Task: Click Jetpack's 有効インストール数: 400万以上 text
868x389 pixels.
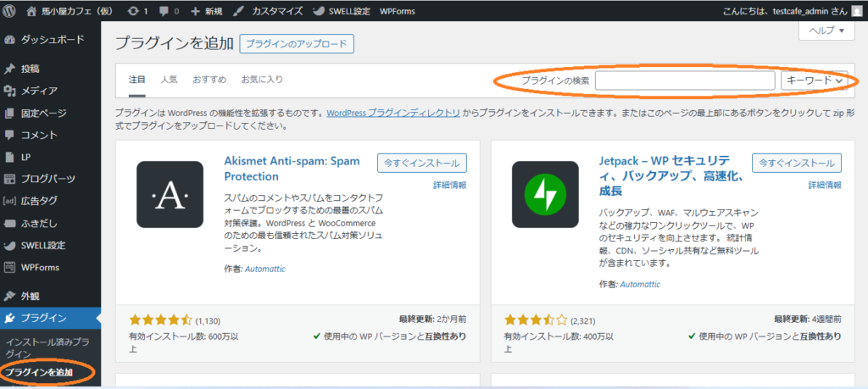Action: [559, 342]
